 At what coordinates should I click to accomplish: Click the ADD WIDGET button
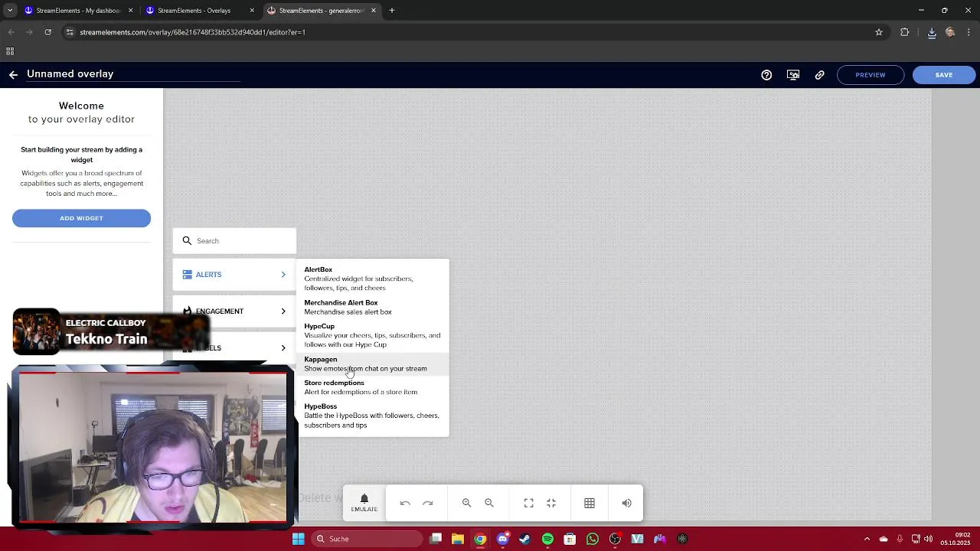pos(81,218)
